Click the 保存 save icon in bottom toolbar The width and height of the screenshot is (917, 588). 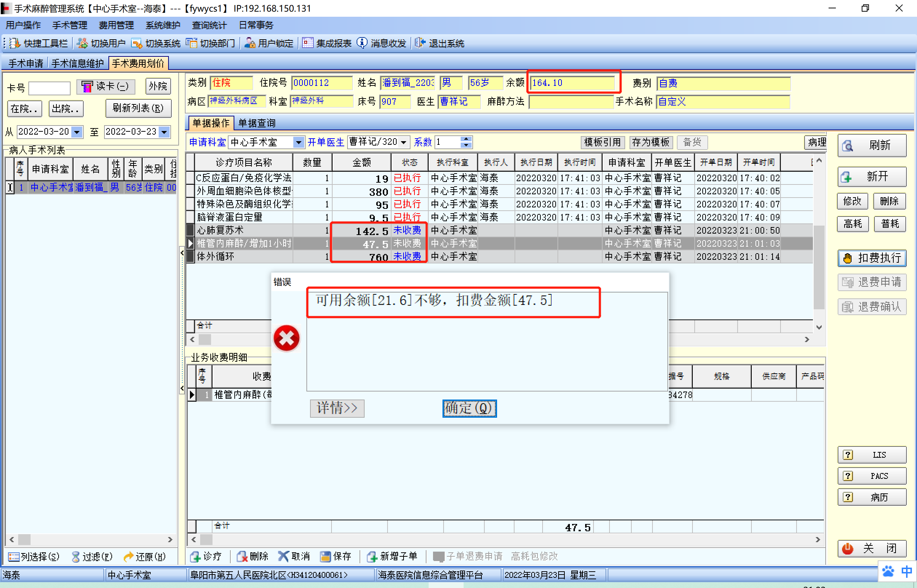click(326, 556)
